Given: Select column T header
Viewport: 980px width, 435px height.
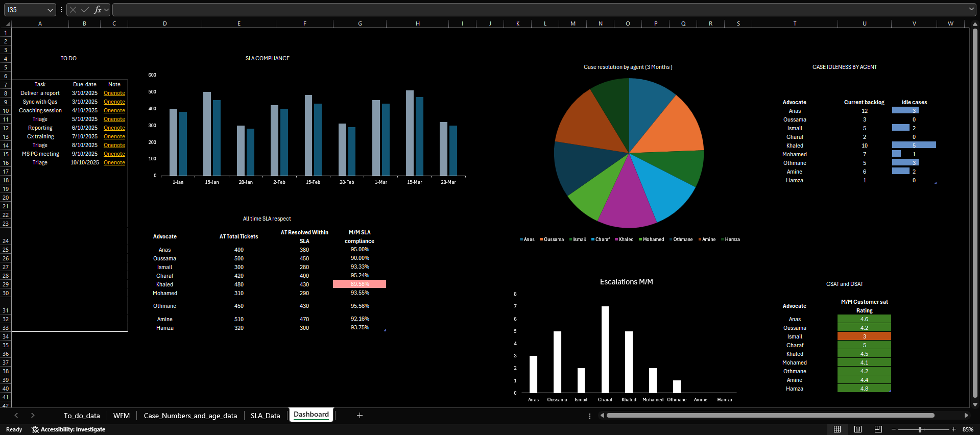Looking at the screenshot, I should (x=795, y=23).
